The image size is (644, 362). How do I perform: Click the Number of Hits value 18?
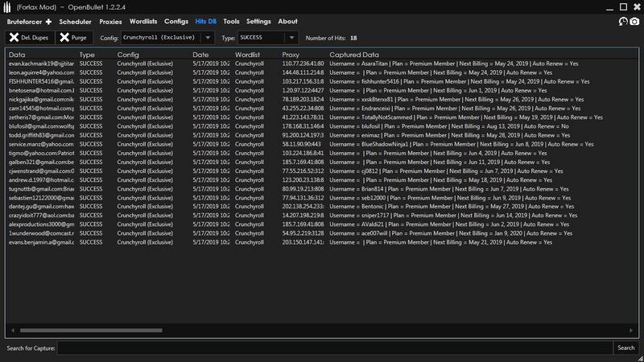point(353,38)
